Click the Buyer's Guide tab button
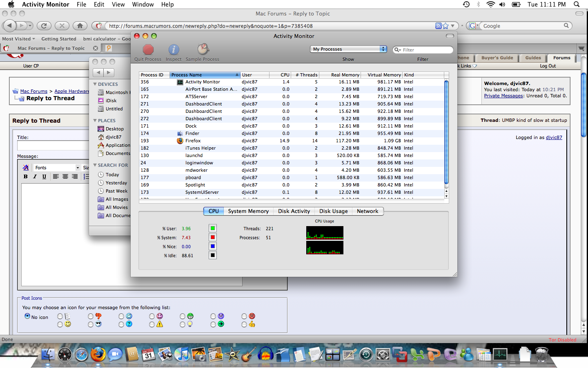Image resolution: width=588 pixels, height=368 pixels. point(497,58)
